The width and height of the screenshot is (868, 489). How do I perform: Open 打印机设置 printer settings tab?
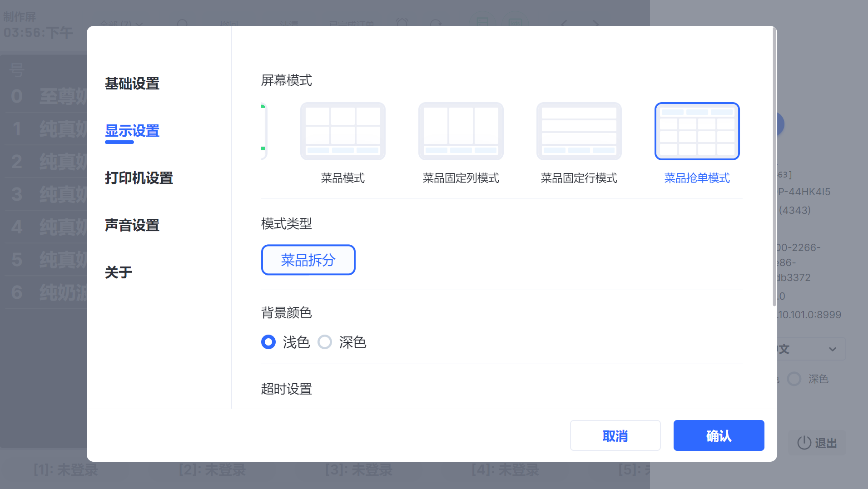pyautogui.click(x=139, y=178)
